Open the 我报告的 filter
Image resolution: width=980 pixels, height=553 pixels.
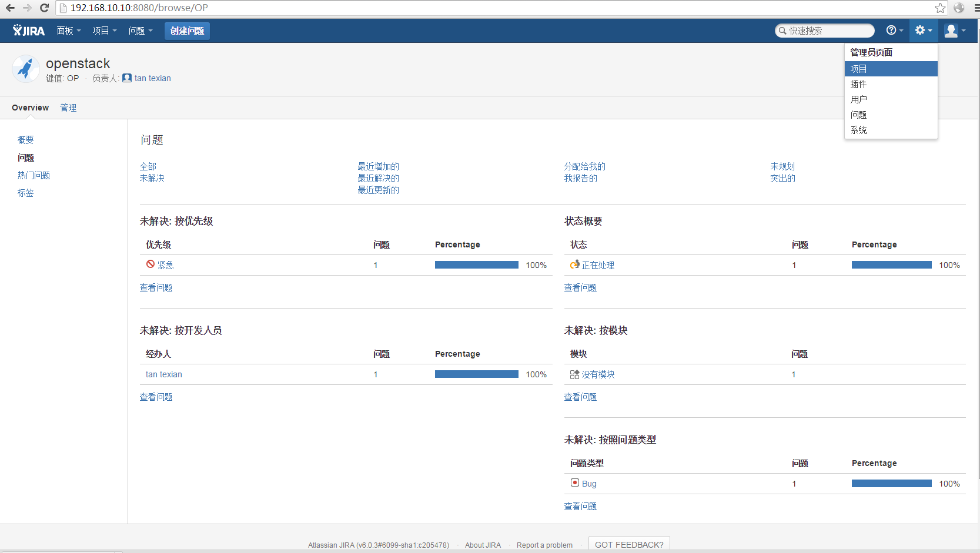click(581, 178)
